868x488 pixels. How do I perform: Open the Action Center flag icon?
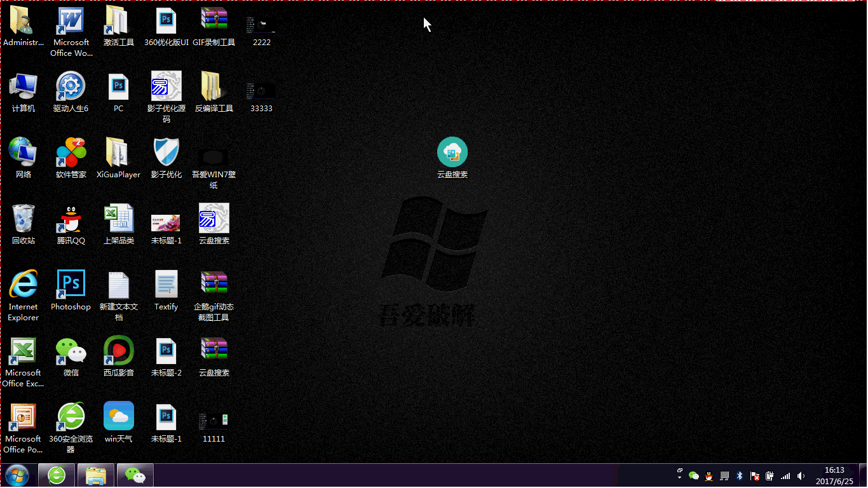pyautogui.click(x=755, y=476)
